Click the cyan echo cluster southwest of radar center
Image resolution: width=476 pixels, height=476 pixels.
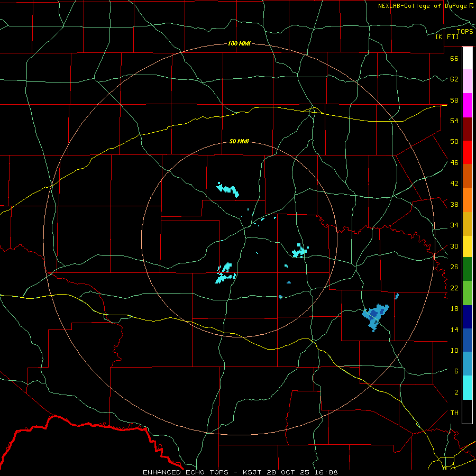pyautogui.click(x=225, y=273)
